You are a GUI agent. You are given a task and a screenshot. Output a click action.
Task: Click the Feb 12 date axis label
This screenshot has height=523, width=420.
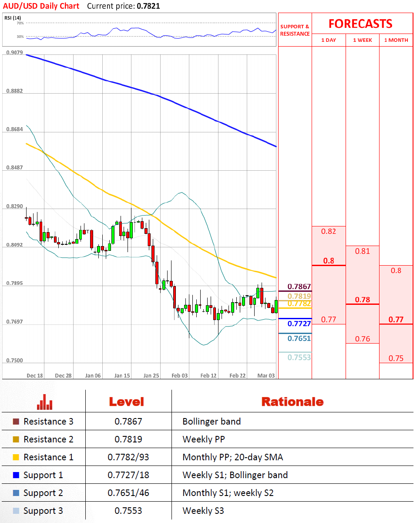coord(208,375)
